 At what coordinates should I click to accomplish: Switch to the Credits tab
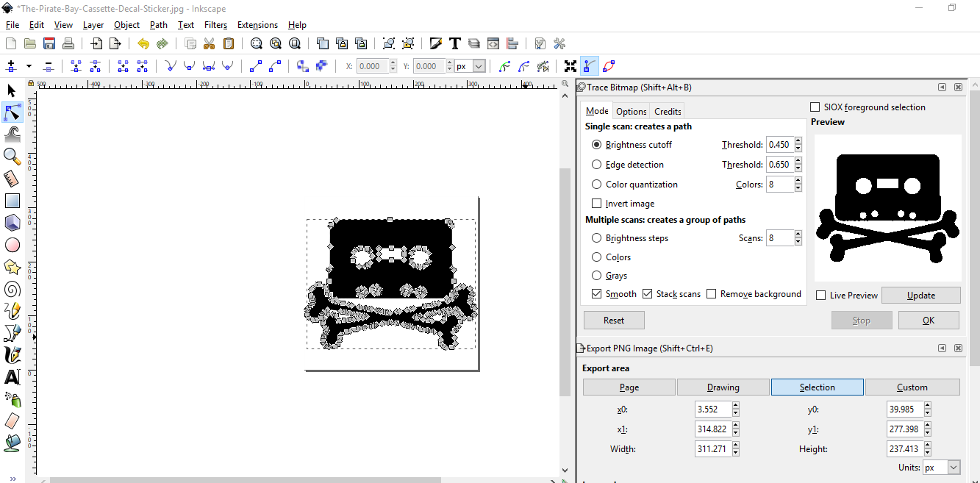click(668, 112)
